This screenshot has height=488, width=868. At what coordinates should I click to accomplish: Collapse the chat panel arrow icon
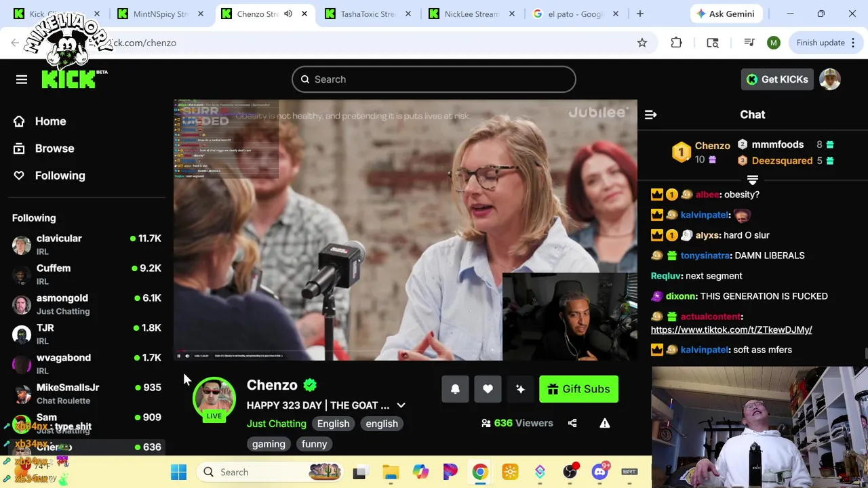(x=650, y=115)
